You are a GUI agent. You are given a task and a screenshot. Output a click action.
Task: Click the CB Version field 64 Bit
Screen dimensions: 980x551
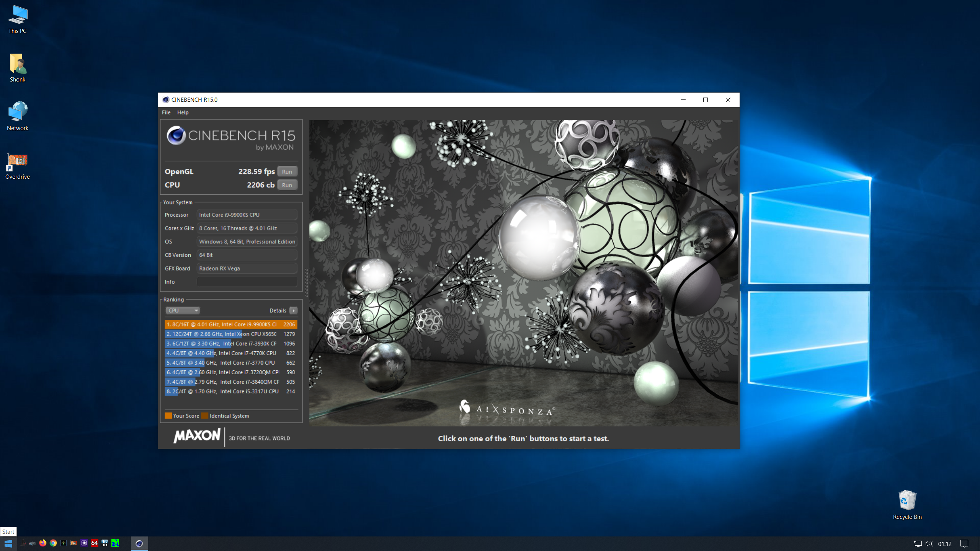[x=247, y=255]
